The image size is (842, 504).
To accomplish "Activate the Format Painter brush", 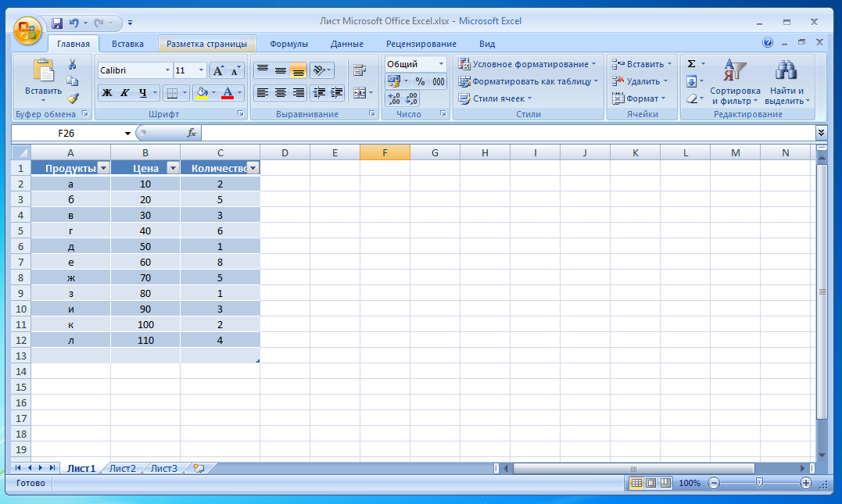I will (x=73, y=98).
